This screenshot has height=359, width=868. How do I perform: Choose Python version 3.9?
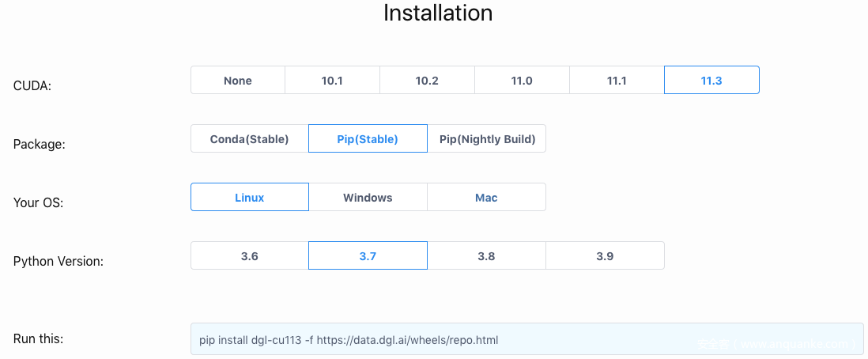point(605,256)
